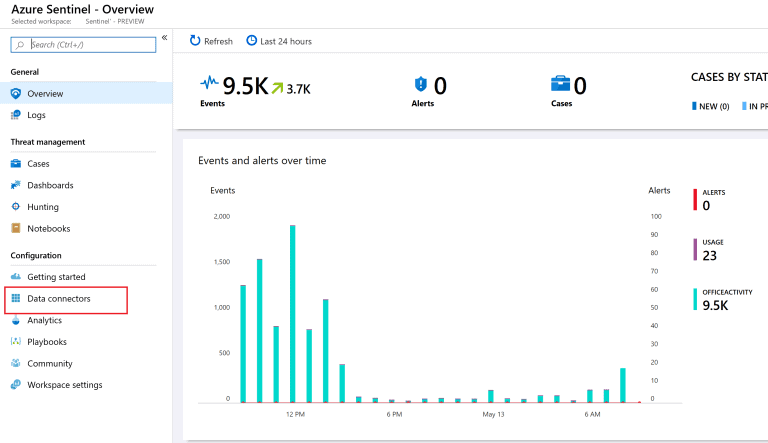Click the tallest Events bar in chart
The height and width of the screenshot is (443, 768).
(x=292, y=313)
